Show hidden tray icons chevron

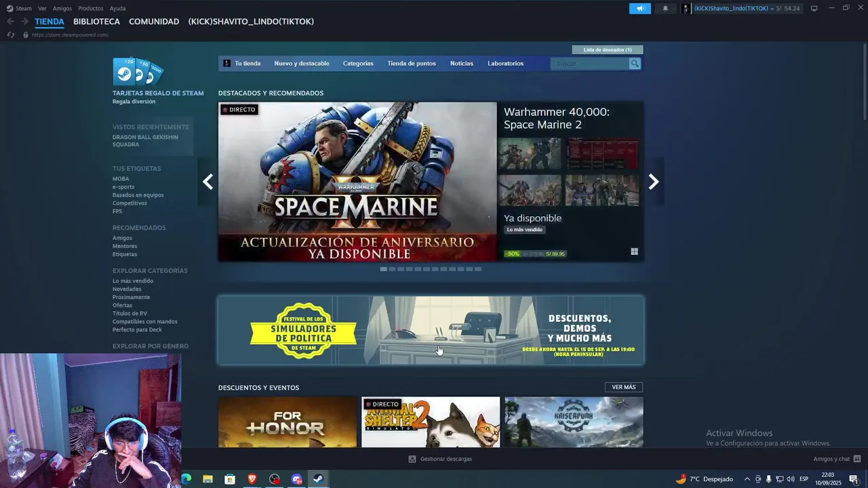point(747,479)
